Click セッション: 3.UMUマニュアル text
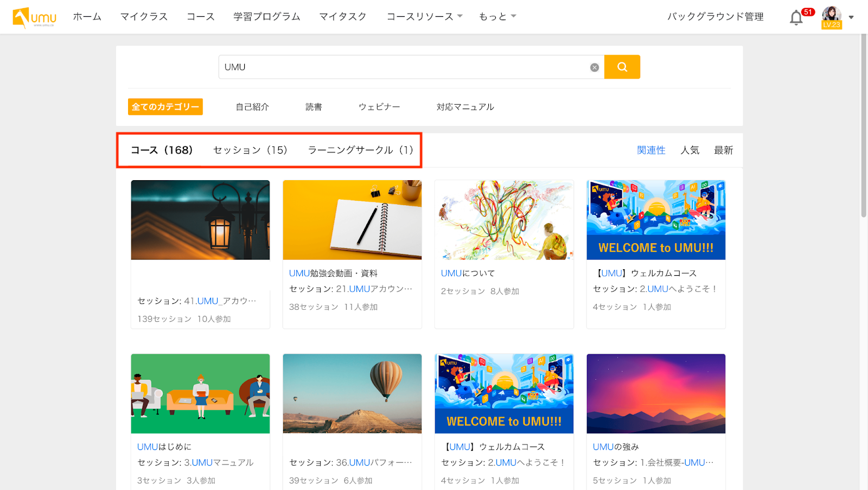 [195, 463]
